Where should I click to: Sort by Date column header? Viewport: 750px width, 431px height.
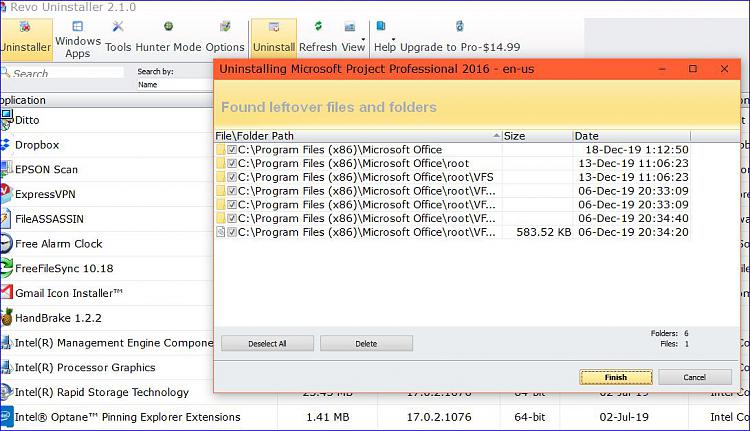[631, 136]
